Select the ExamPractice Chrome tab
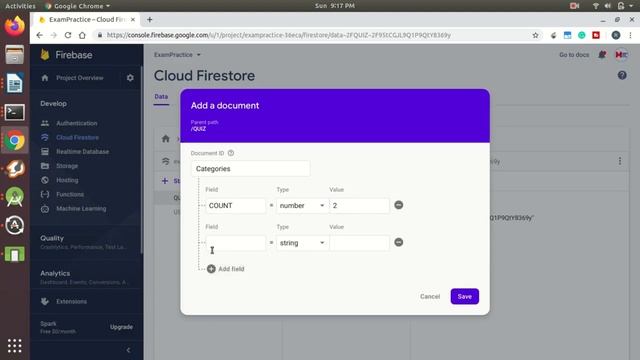 tap(86, 20)
